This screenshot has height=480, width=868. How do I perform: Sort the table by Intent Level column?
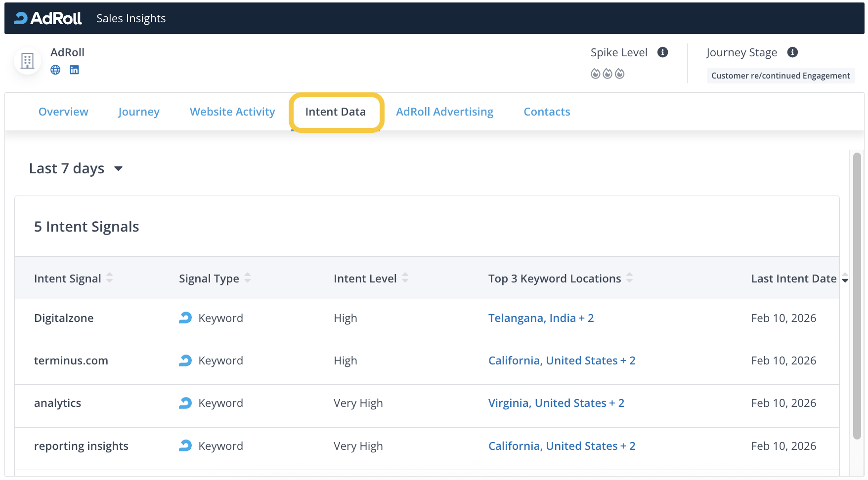point(405,278)
